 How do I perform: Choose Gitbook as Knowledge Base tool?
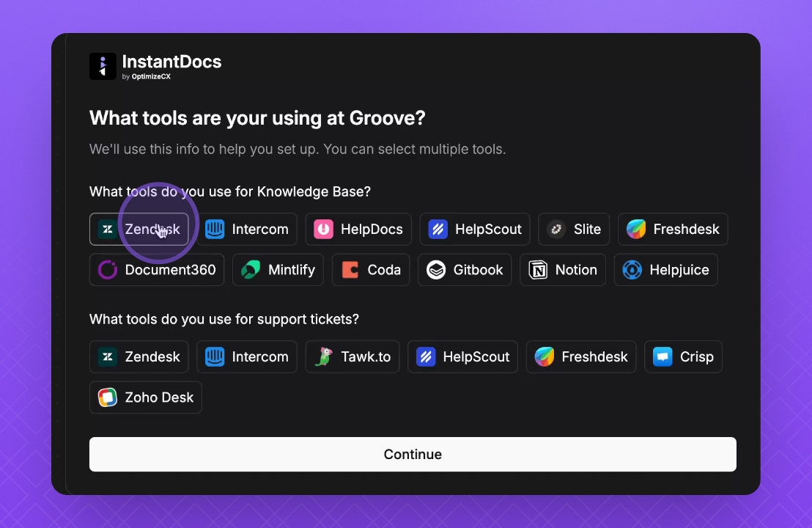point(465,269)
